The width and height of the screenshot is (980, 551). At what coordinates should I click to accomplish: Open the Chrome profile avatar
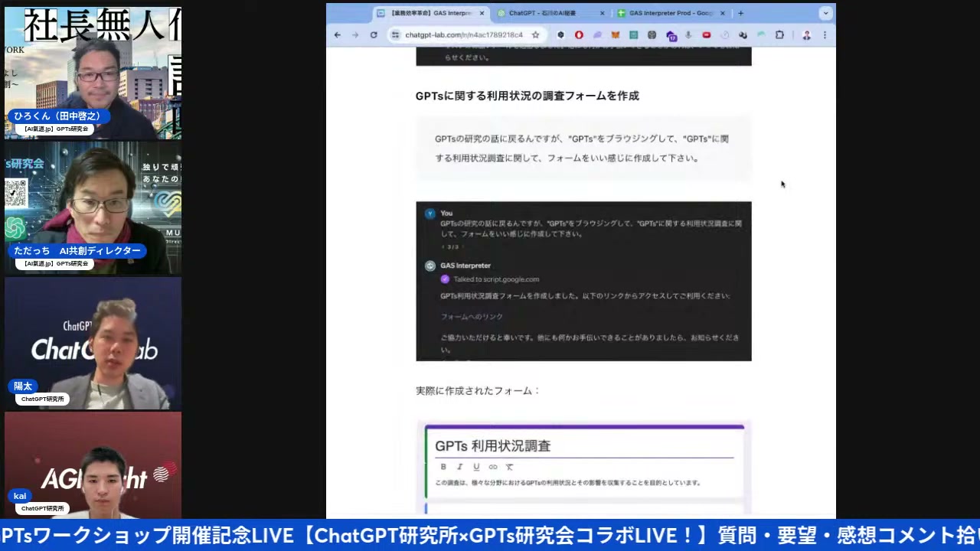806,35
